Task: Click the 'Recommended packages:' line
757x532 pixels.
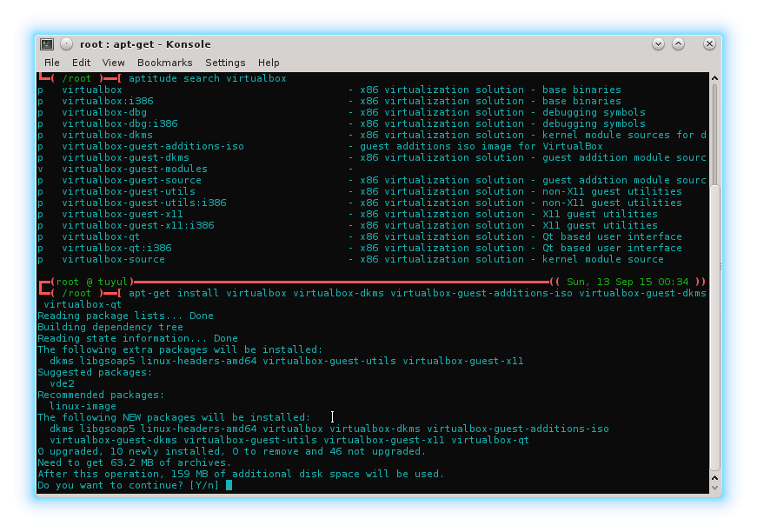Action: tap(101, 395)
